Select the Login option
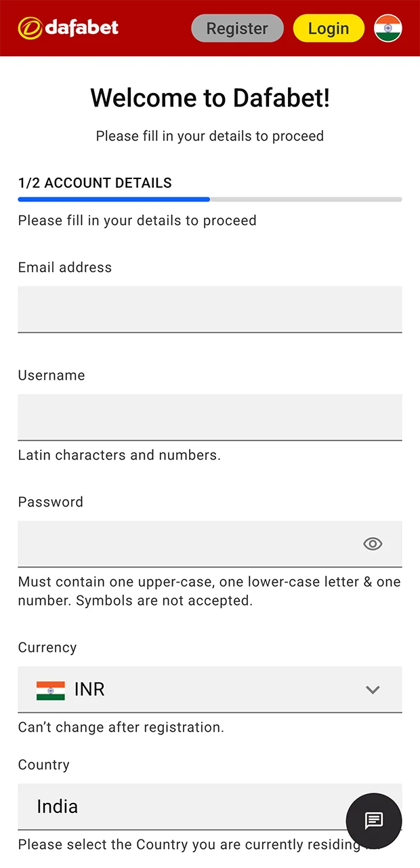 pyautogui.click(x=329, y=28)
